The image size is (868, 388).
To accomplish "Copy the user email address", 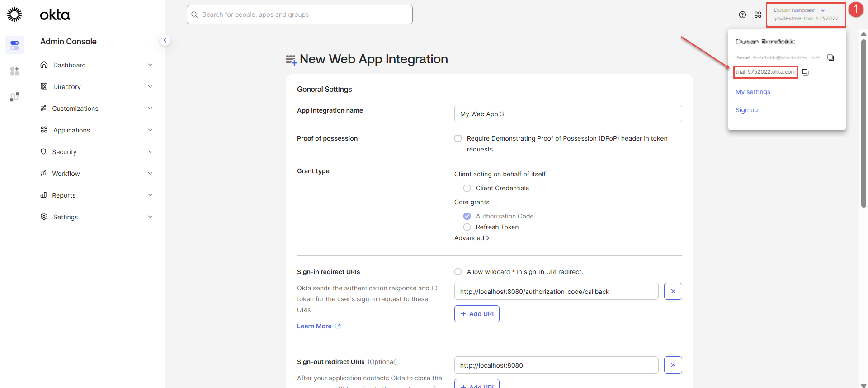I will pos(830,57).
